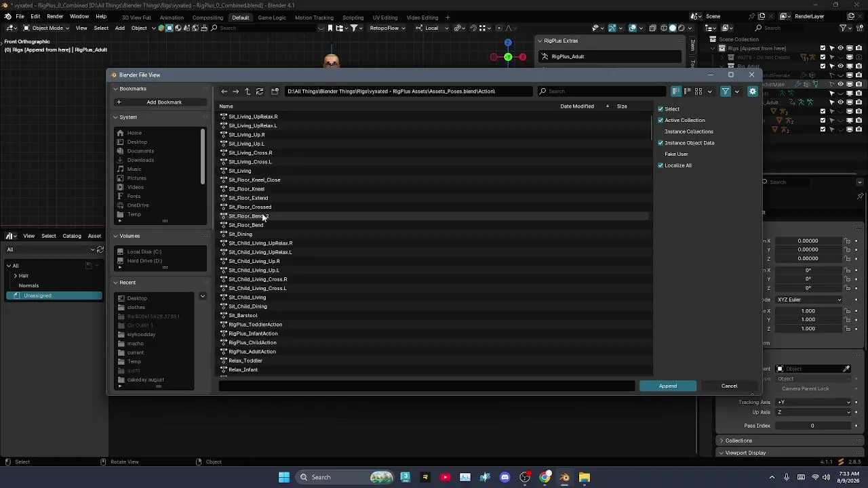This screenshot has width=868, height=488.
Task: Click the file name field beside Append
Action: [427, 386]
